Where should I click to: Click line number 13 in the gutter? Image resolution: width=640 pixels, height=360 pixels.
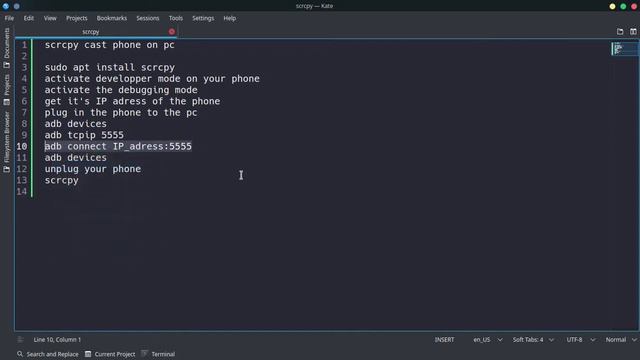point(22,180)
